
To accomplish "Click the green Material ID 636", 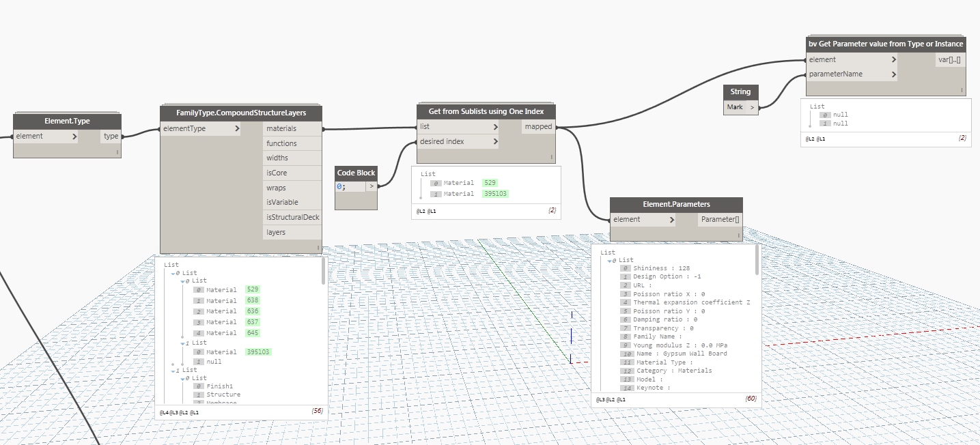I will click(253, 311).
